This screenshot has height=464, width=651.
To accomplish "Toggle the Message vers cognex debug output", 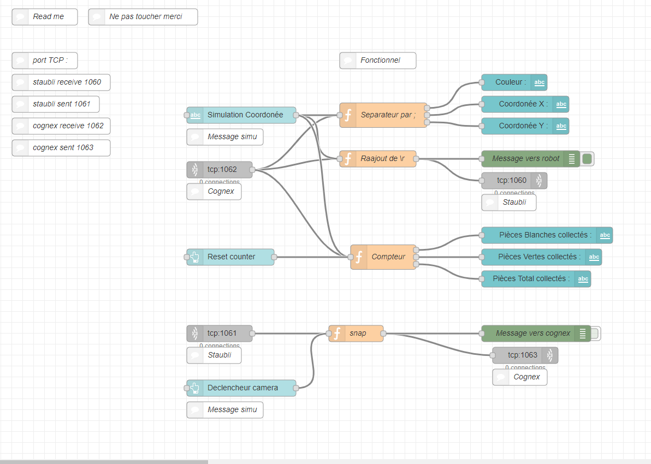I will click(595, 333).
